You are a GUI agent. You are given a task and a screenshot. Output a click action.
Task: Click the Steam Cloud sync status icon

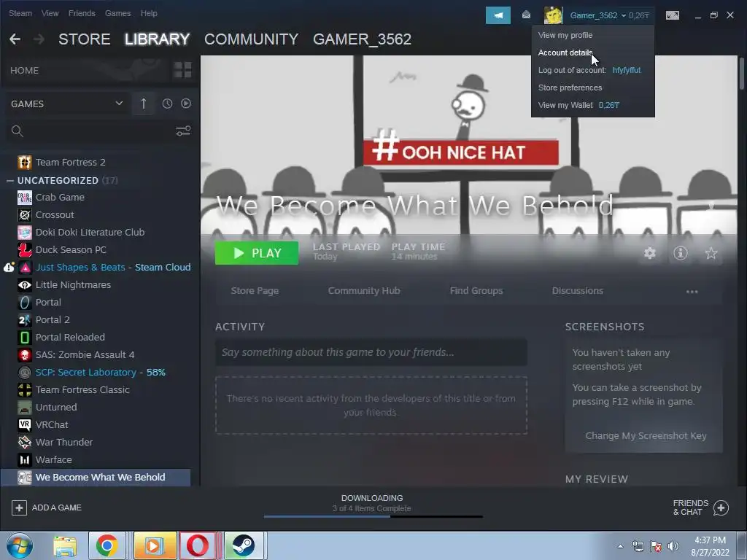pyautogui.click(x=9, y=267)
